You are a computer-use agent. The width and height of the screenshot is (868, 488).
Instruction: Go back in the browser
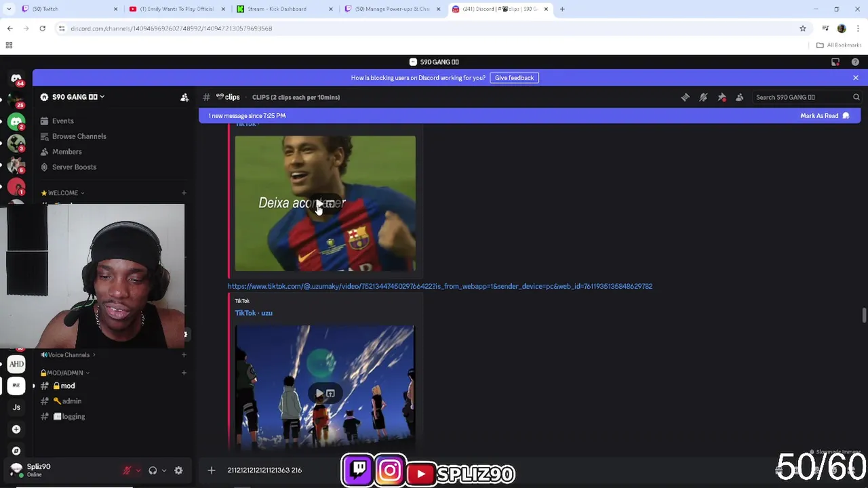coord(9,28)
